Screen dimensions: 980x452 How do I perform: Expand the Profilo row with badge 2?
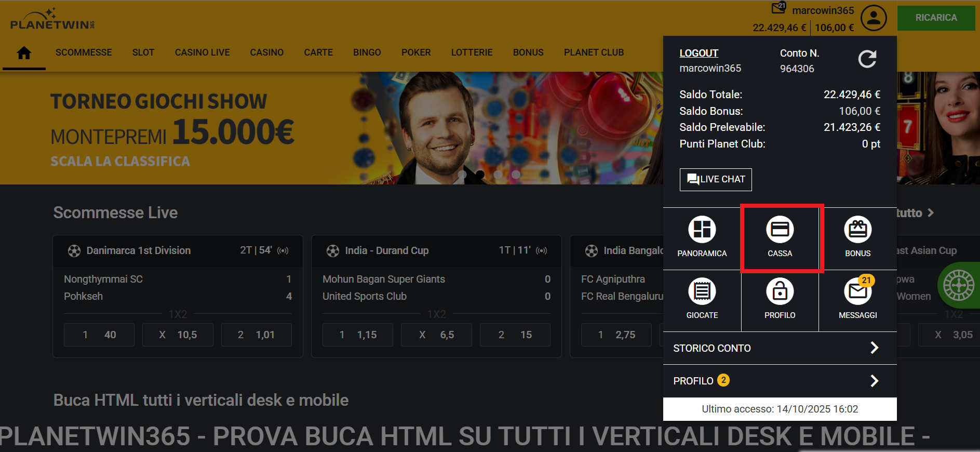[780, 381]
